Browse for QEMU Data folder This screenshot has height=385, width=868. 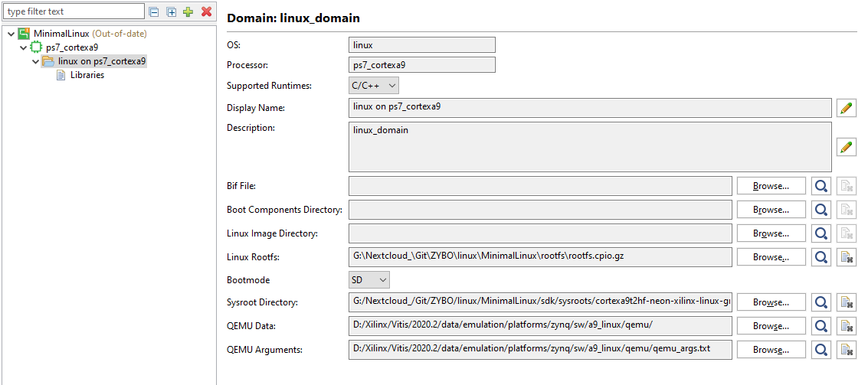(771, 326)
